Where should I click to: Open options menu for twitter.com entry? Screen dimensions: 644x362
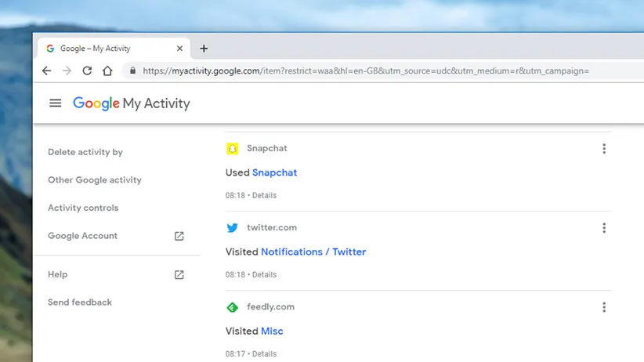pyautogui.click(x=603, y=228)
